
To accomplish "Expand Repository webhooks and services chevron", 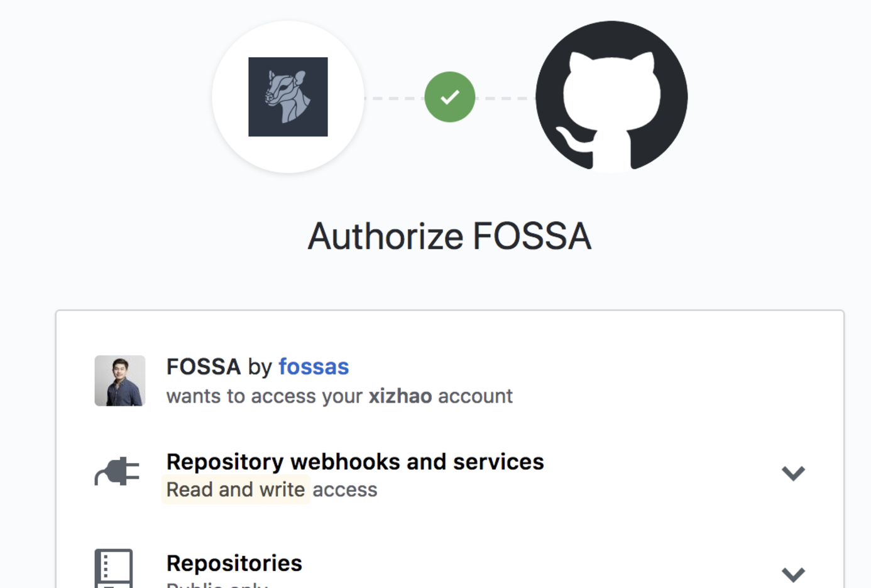I will click(793, 472).
